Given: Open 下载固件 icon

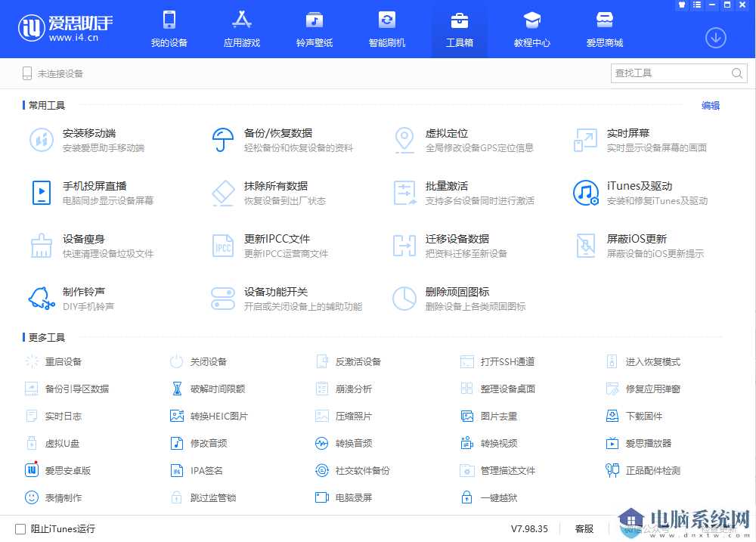Looking at the screenshot, I should coord(612,417).
